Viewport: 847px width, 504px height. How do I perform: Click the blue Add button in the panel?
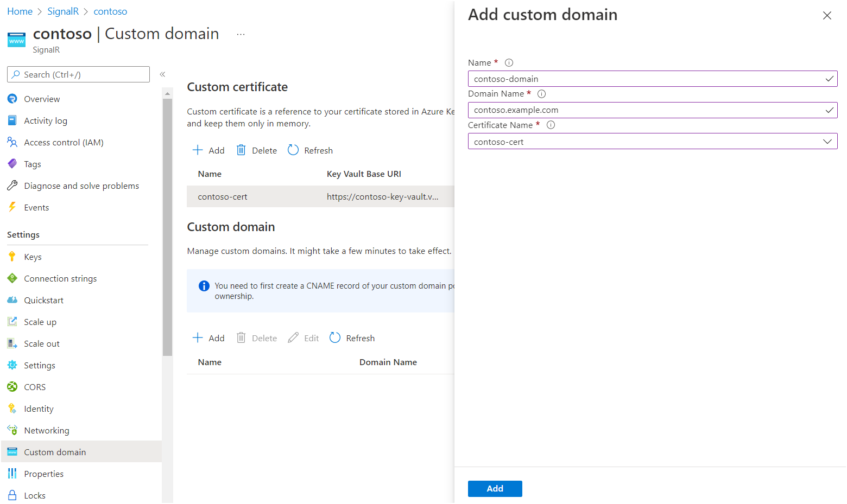[x=495, y=488]
